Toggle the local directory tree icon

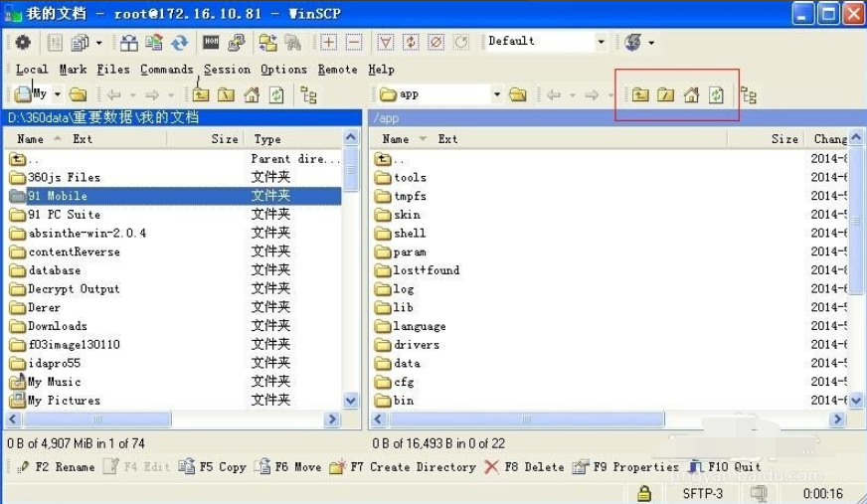pyautogui.click(x=309, y=95)
